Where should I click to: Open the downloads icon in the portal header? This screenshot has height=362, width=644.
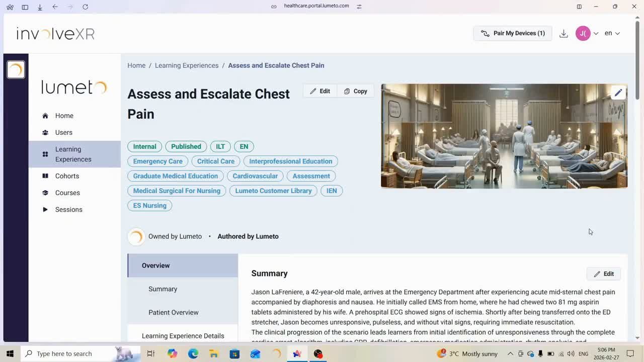tap(563, 33)
